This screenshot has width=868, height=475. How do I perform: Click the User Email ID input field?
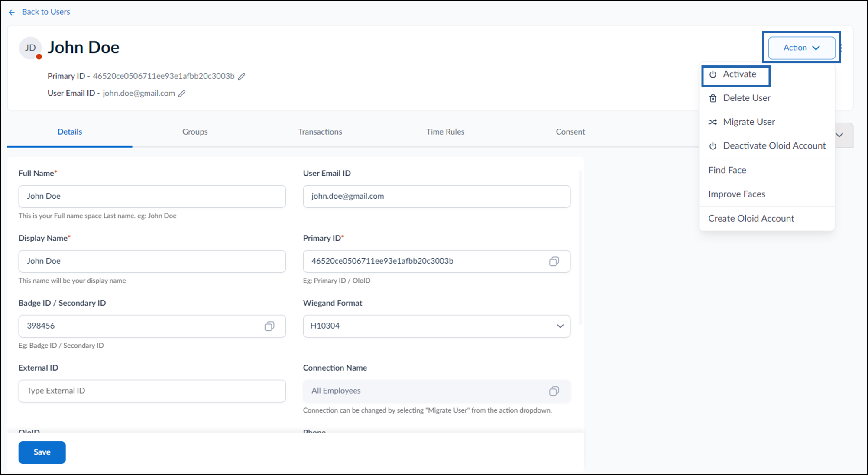437,197
